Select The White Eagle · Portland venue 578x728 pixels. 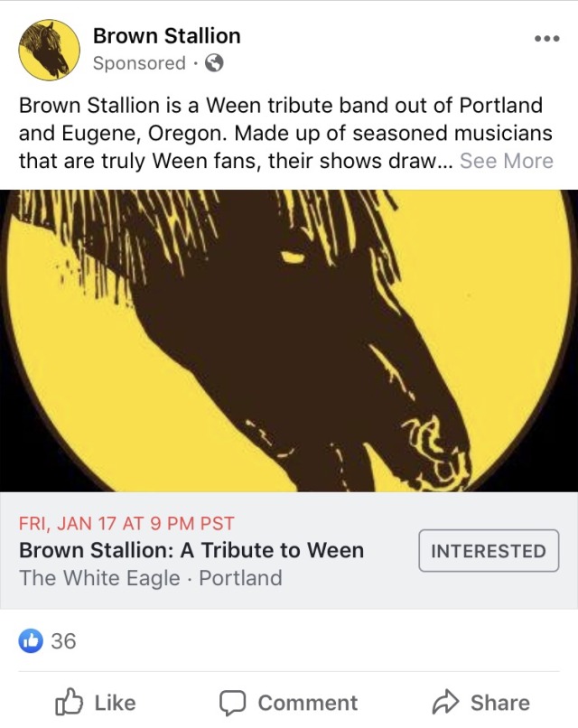(x=151, y=578)
